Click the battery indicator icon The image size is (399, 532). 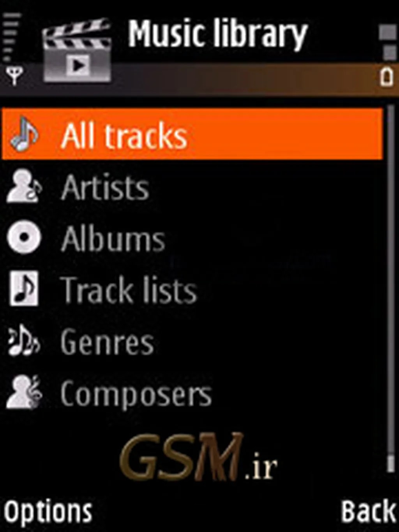[x=387, y=78]
